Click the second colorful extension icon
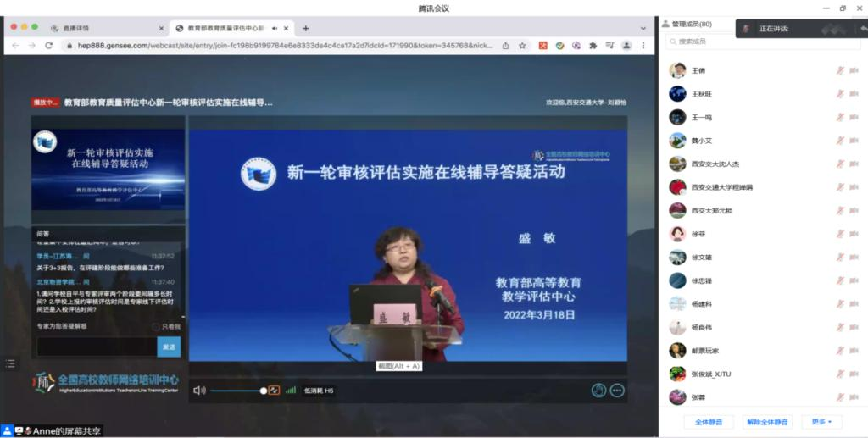The height and width of the screenshot is (438, 868). tap(559, 46)
